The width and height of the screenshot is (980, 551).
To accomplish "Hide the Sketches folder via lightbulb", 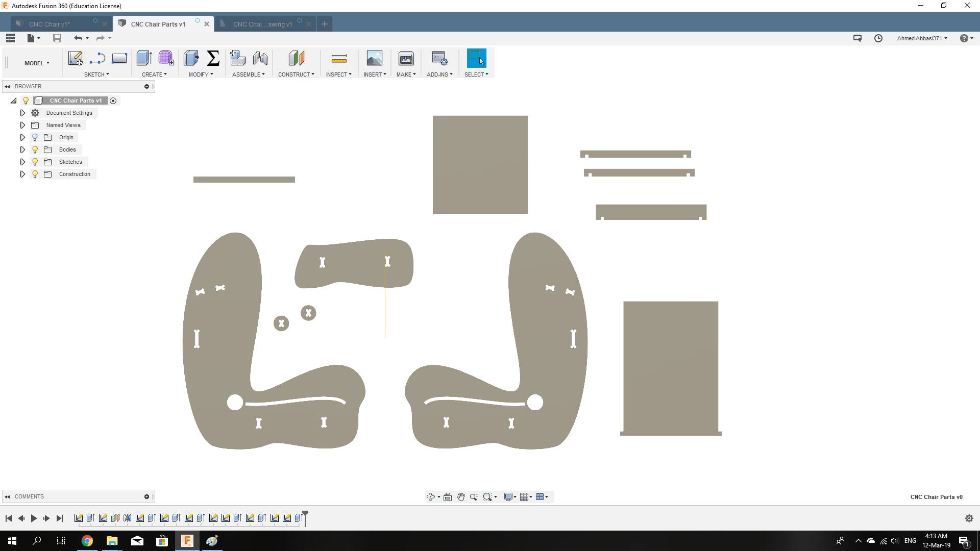I will [x=35, y=162].
